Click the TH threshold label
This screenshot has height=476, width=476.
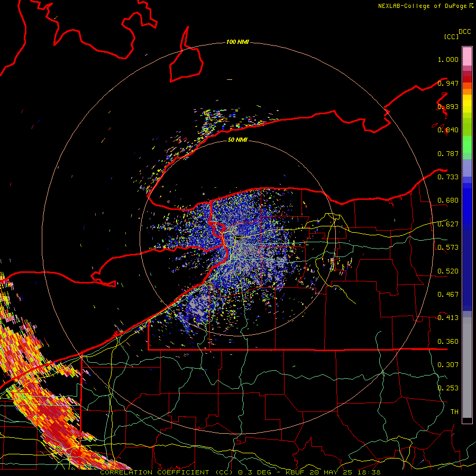454,412
